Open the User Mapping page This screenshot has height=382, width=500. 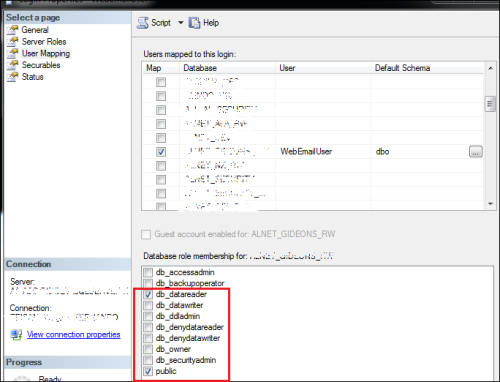pos(46,53)
